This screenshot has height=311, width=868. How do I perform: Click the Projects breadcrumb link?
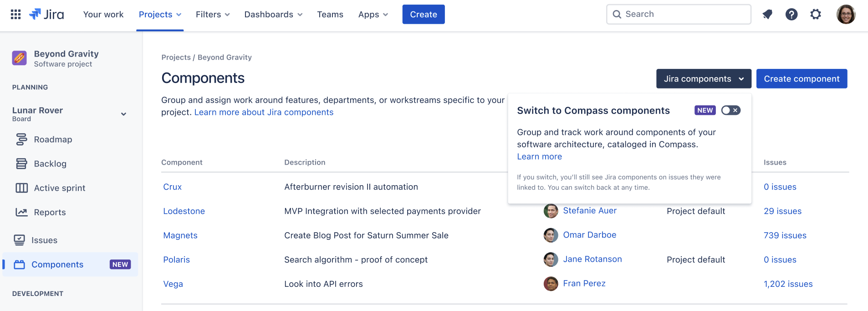click(176, 57)
